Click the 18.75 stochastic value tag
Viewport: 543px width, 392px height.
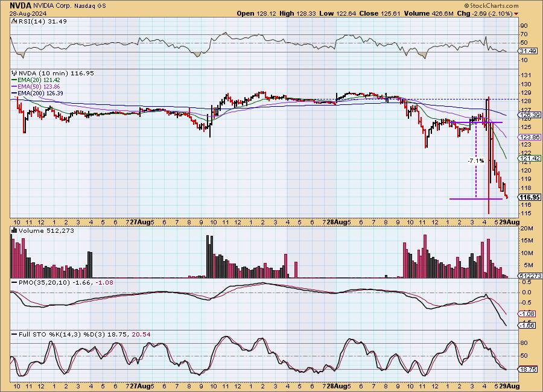pyautogui.click(x=528, y=370)
